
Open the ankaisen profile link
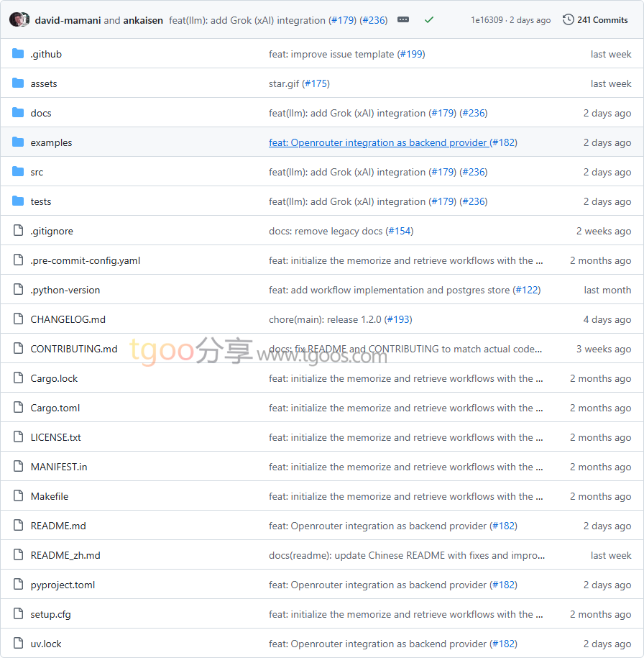143,20
